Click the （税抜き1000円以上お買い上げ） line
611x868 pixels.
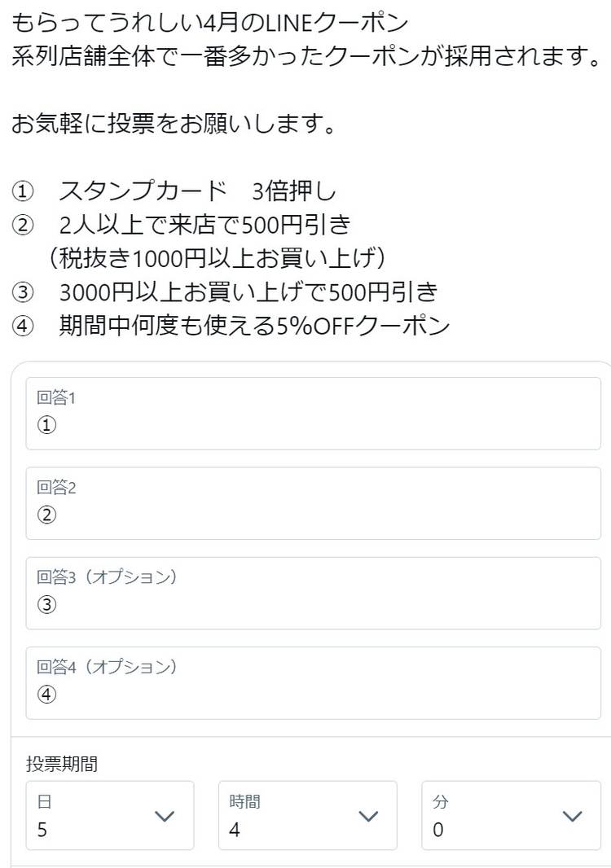pos(217,258)
